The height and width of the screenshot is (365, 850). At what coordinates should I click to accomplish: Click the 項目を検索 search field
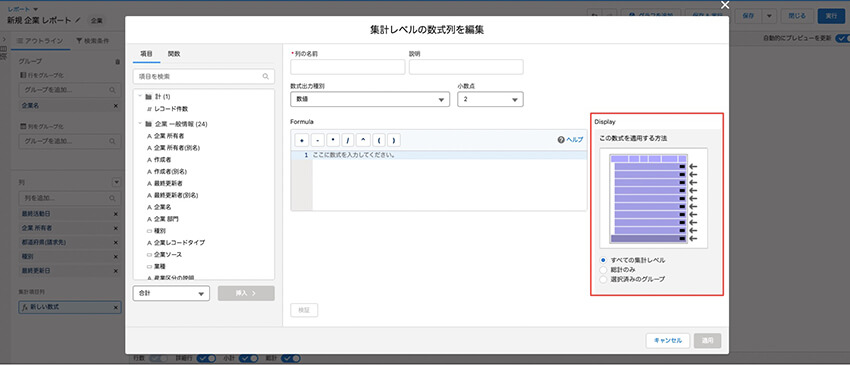point(203,76)
